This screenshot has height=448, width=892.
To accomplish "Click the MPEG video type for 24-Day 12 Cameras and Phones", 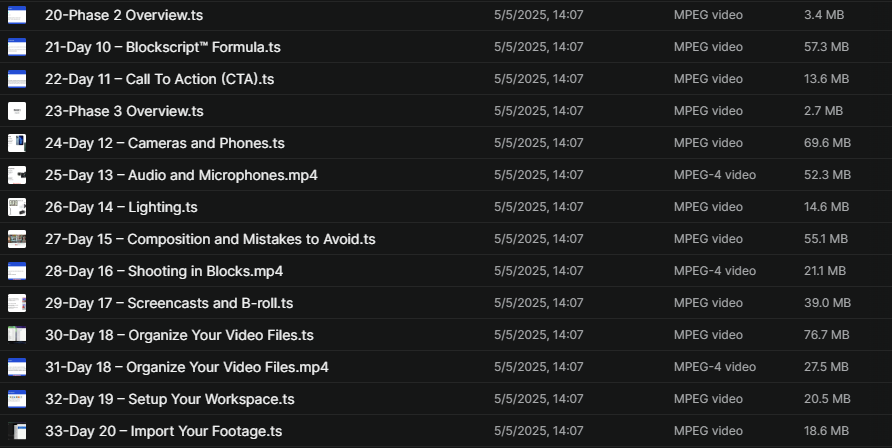I will [708, 143].
